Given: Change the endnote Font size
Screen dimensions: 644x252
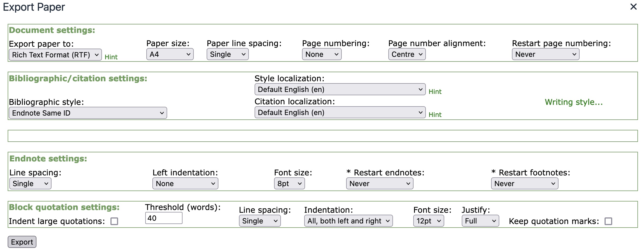Looking at the screenshot, I should pos(289,183).
